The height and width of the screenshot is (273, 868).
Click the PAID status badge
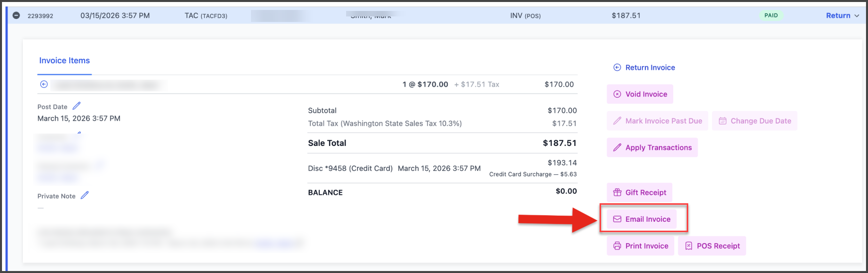point(771,15)
